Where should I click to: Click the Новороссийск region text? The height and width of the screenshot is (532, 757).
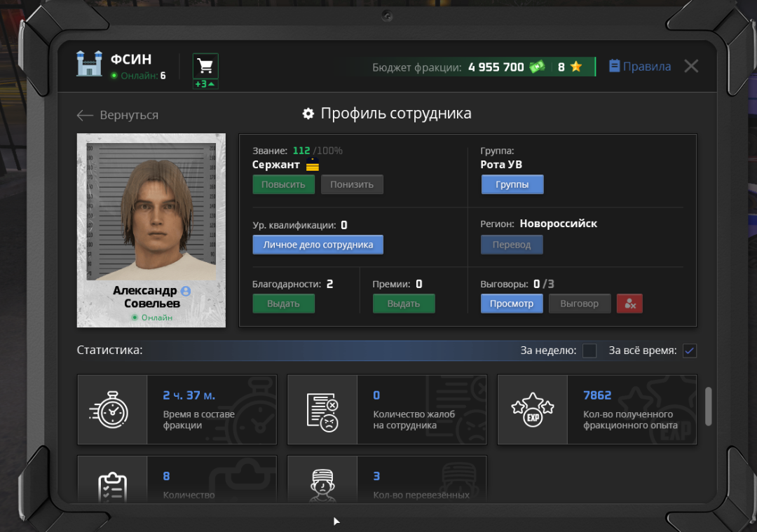(x=559, y=224)
